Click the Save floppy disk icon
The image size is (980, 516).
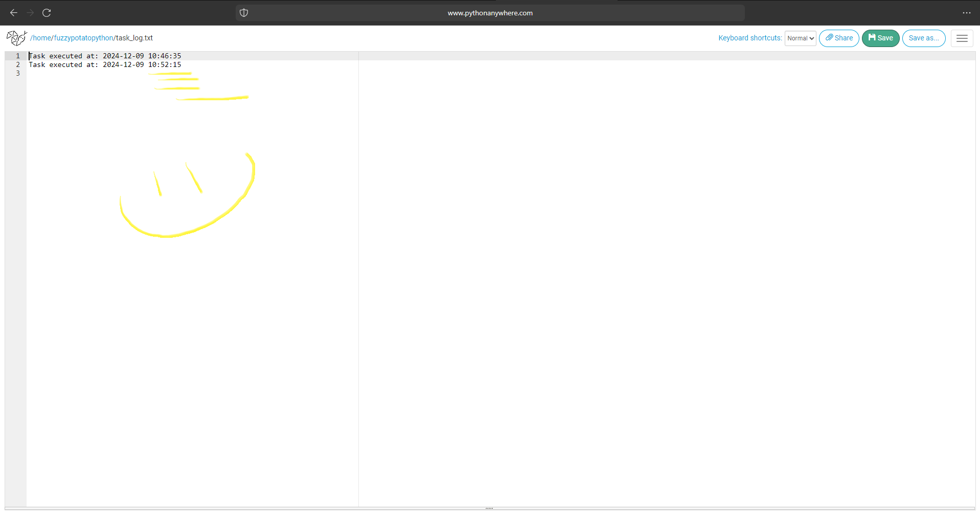pyautogui.click(x=872, y=38)
